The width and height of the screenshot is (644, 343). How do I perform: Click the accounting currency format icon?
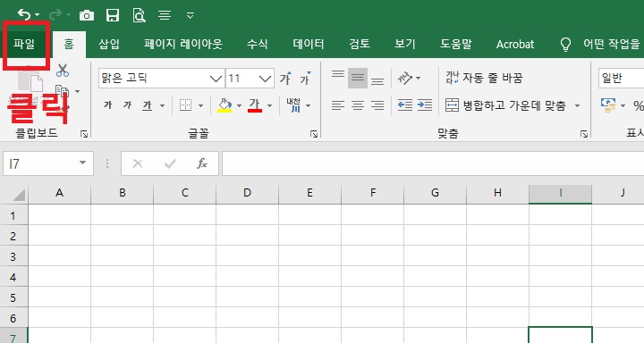(608, 105)
